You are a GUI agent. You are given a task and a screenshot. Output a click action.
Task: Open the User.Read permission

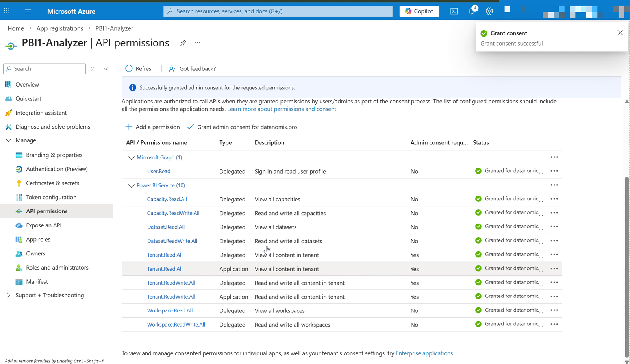[x=159, y=171]
